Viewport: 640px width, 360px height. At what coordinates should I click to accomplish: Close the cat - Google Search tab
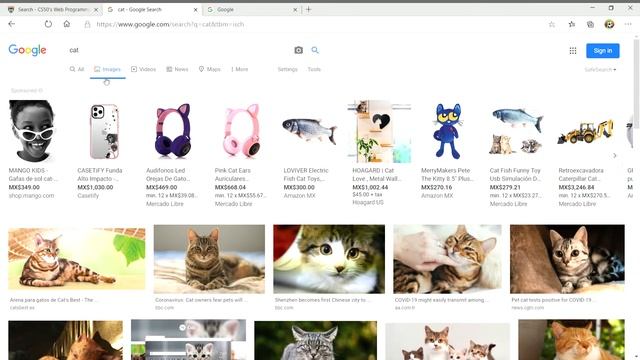pos(196,9)
